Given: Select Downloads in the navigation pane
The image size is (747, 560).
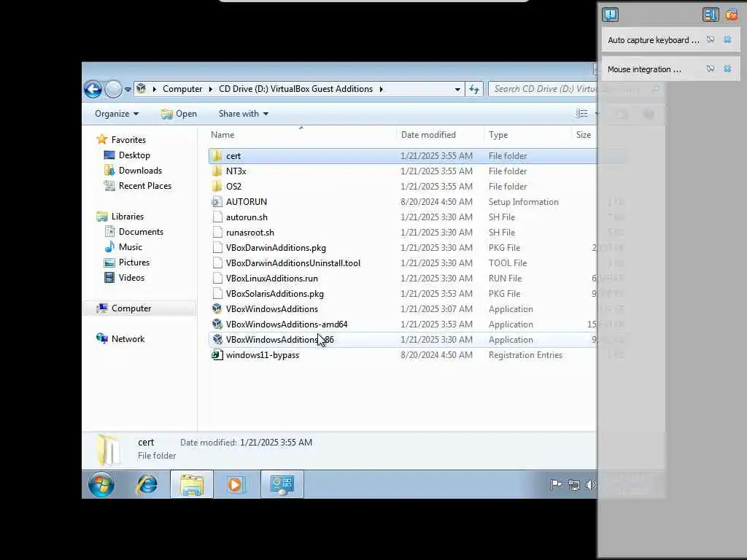Looking at the screenshot, I should tap(133, 171).
